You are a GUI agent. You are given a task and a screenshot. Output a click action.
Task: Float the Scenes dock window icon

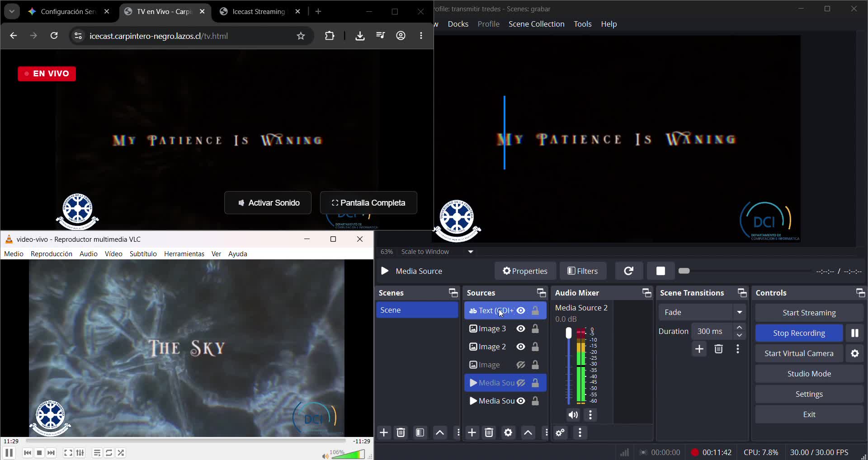pyautogui.click(x=453, y=293)
